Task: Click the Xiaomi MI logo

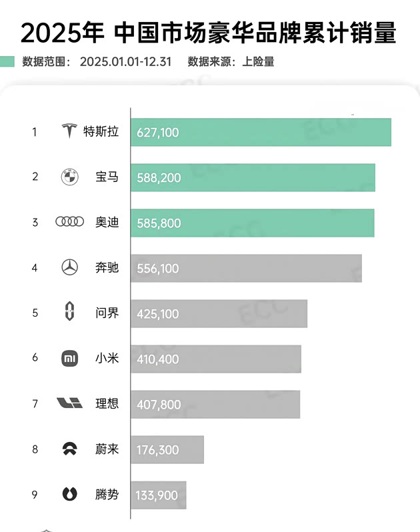Action: (69, 358)
